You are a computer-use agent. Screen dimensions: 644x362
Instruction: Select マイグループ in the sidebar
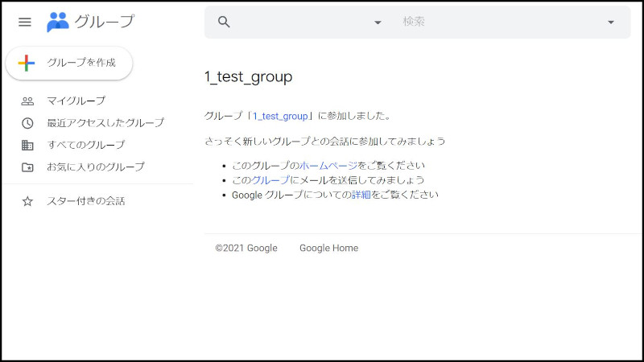pyautogui.click(x=76, y=101)
